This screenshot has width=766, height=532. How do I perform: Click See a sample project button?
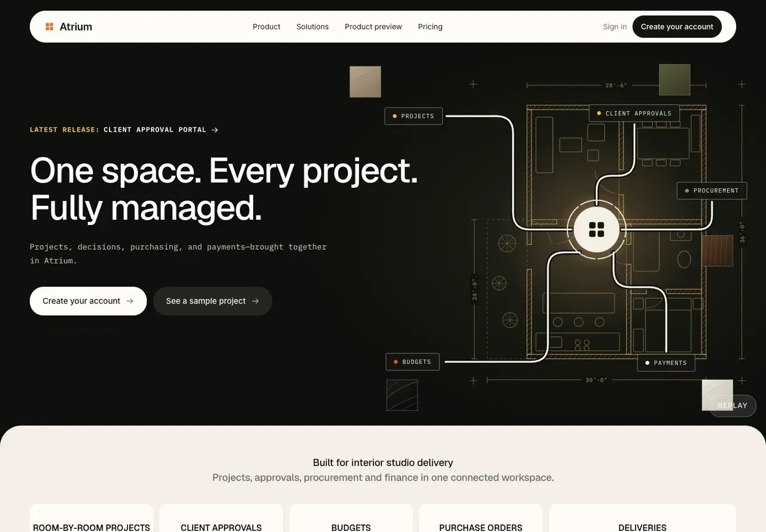pyautogui.click(x=212, y=301)
